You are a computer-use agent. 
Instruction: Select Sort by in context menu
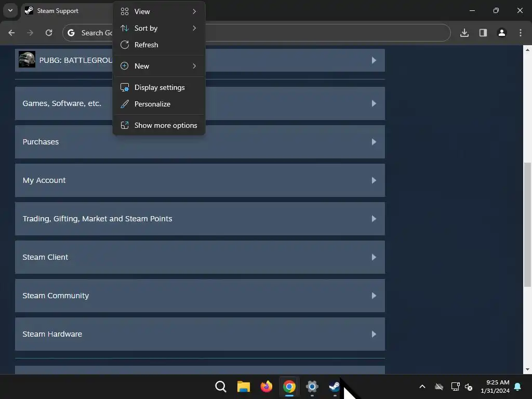click(159, 28)
